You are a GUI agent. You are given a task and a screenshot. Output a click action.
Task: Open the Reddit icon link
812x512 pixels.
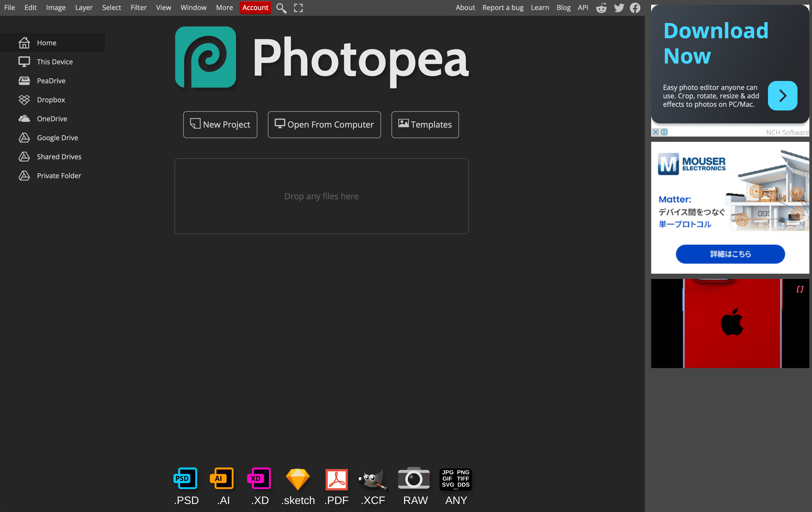(x=601, y=8)
